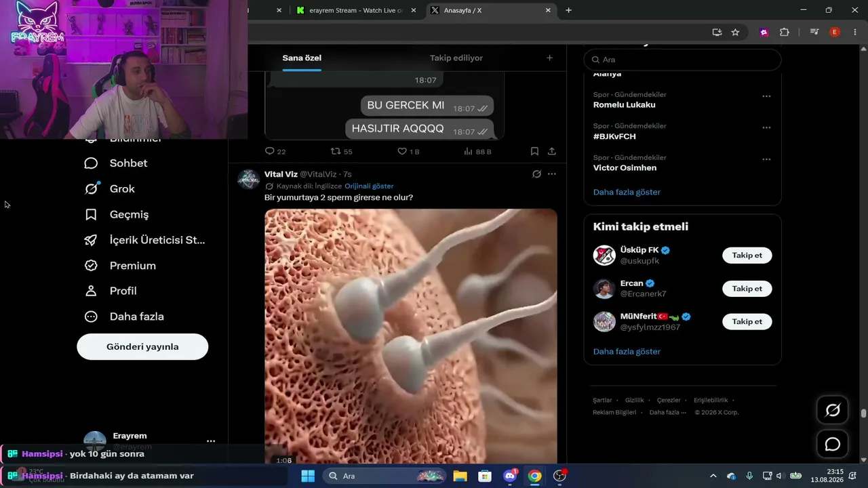
Task: Ask Grok about the Vital Viz post
Action: [536, 174]
